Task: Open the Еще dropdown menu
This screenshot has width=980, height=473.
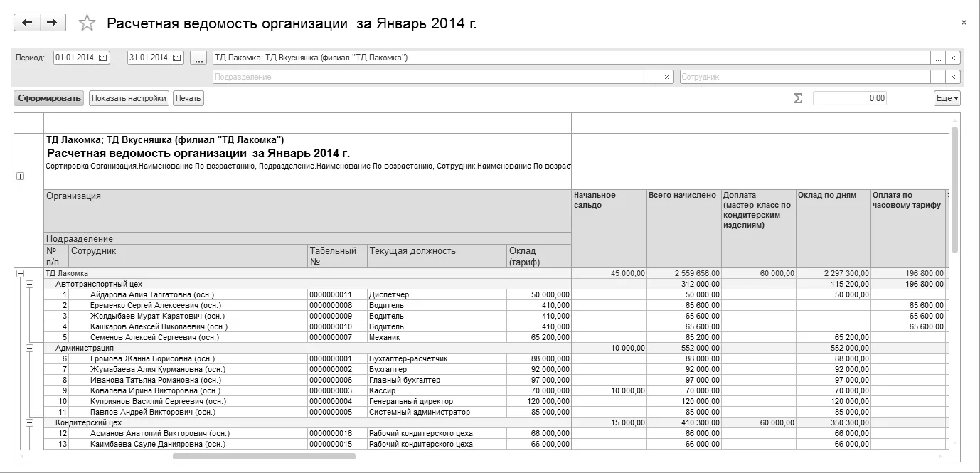Action: click(x=947, y=98)
